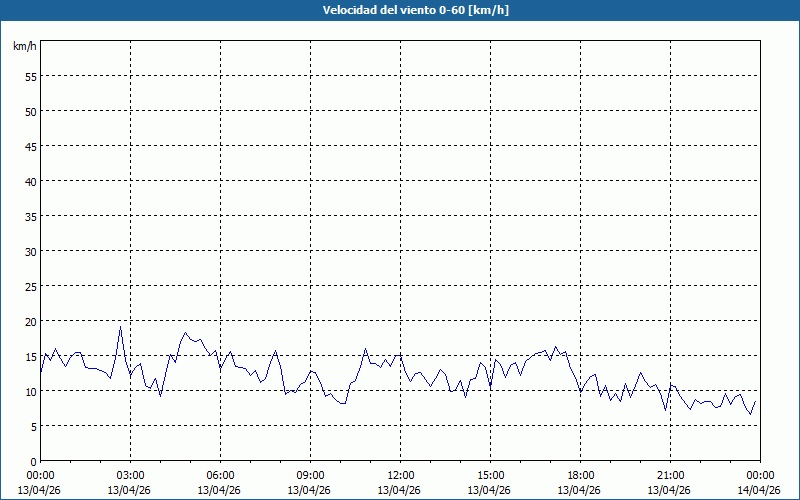The height and width of the screenshot is (500, 800).
Task: Click the 10 y-axis tick label
Action: point(30,391)
